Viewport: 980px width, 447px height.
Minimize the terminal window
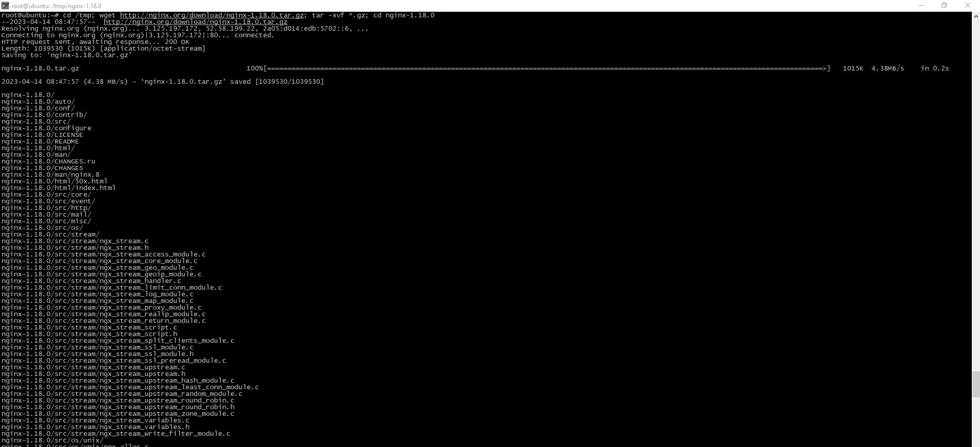[x=921, y=6]
